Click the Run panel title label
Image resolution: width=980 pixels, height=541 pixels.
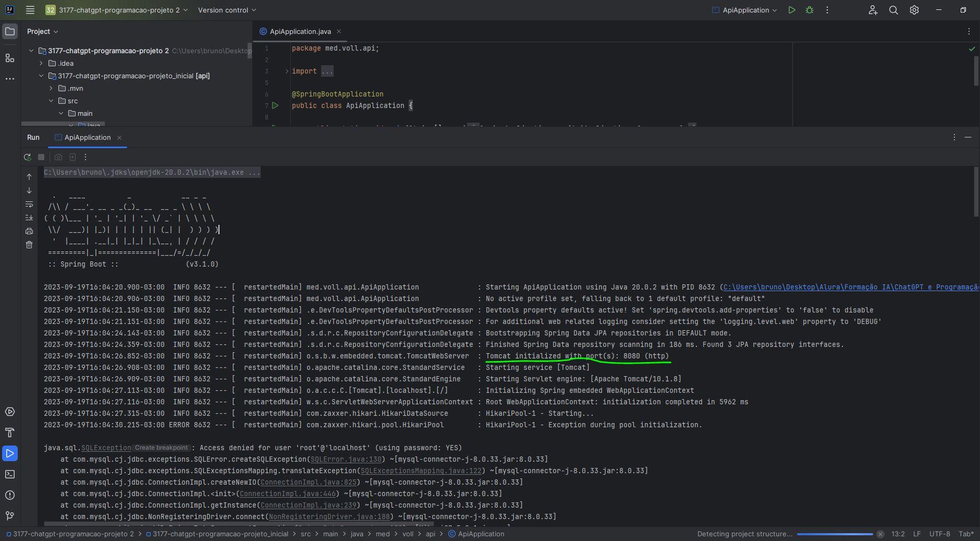tap(33, 137)
